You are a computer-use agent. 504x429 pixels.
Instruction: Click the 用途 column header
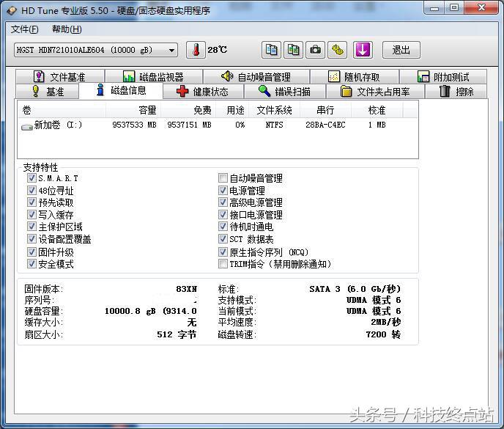point(232,111)
